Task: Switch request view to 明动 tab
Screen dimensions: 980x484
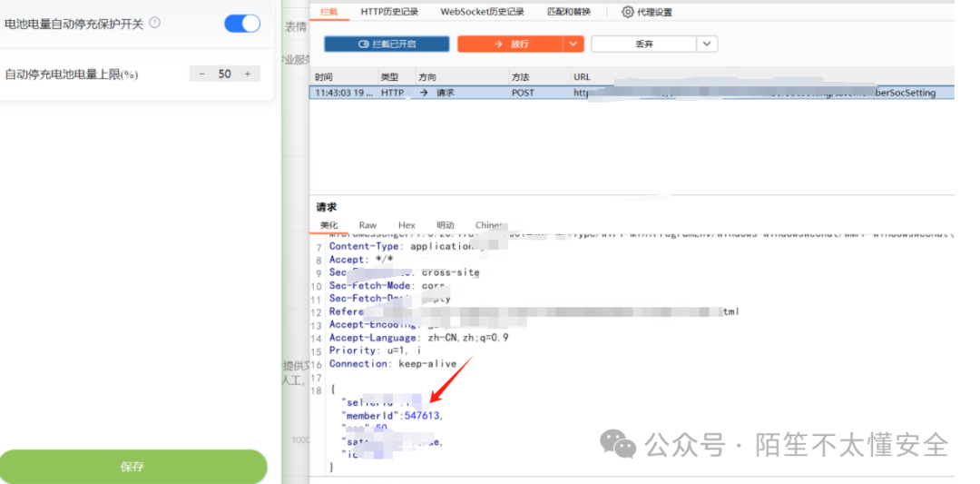Action: (x=446, y=225)
